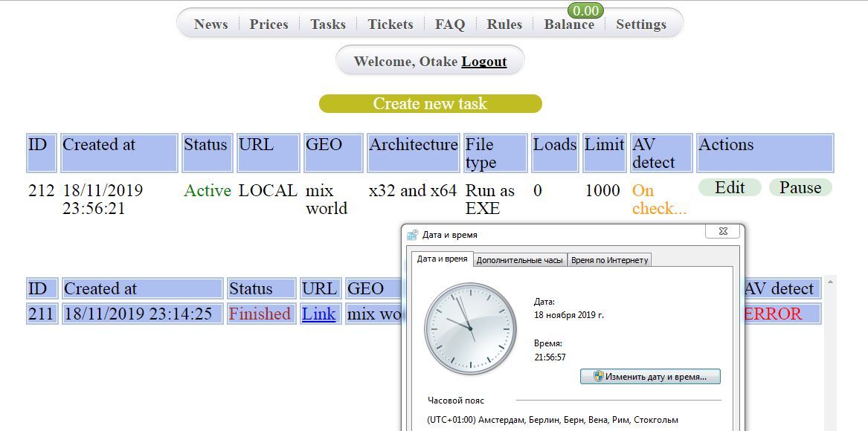
Task: Click the Created at header of upper table
Action: 119,152
